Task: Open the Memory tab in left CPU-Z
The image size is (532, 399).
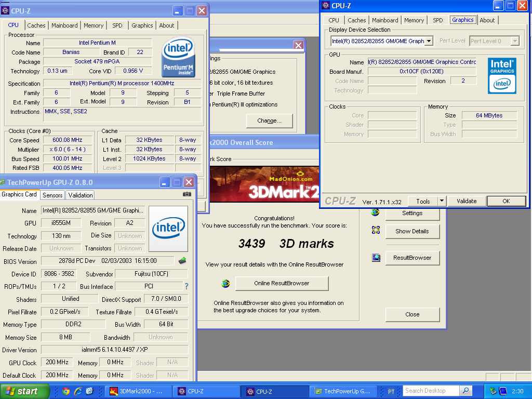Action: tap(94, 25)
